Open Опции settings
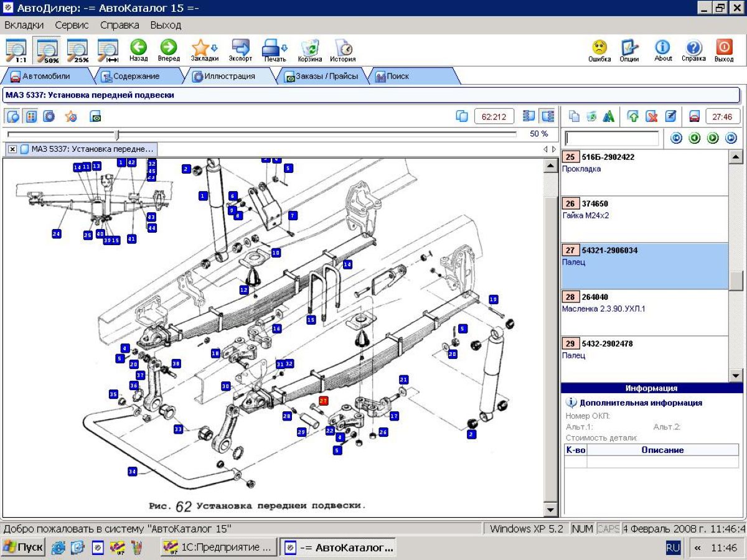 pyautogui.click(x=629, y=50)
